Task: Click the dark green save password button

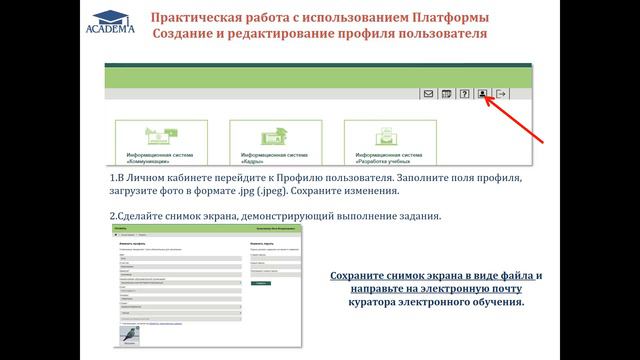Action: tap(261, 283)
